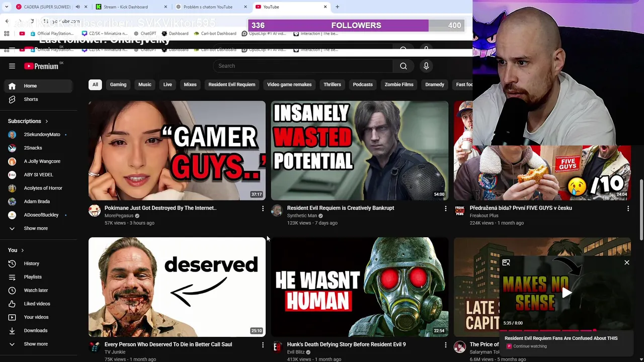Expand Subscriptions section chevron
Viewport: 644px width, 362px height.
point(47,121)
